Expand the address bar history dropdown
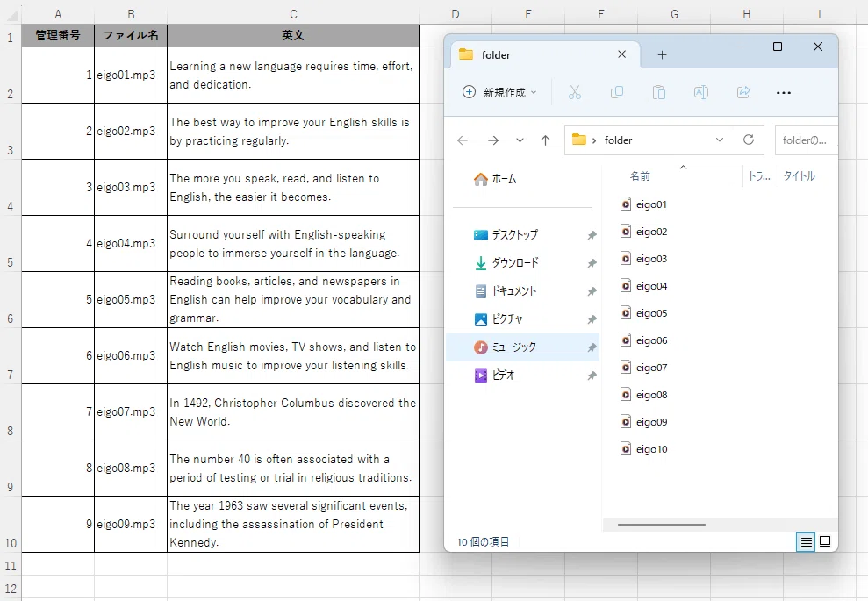This screenshot has height=601, width=868. click(x=719, y=140)
